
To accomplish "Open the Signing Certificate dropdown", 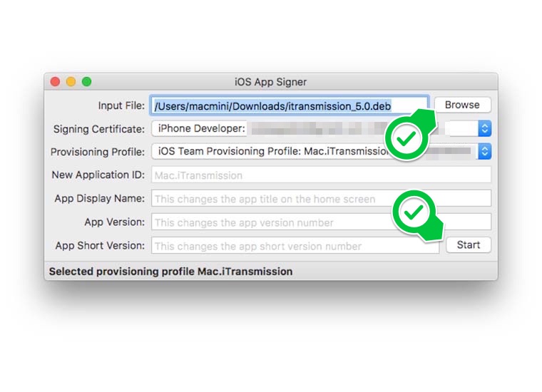I will pyautogui.click(x=321, y=128).
